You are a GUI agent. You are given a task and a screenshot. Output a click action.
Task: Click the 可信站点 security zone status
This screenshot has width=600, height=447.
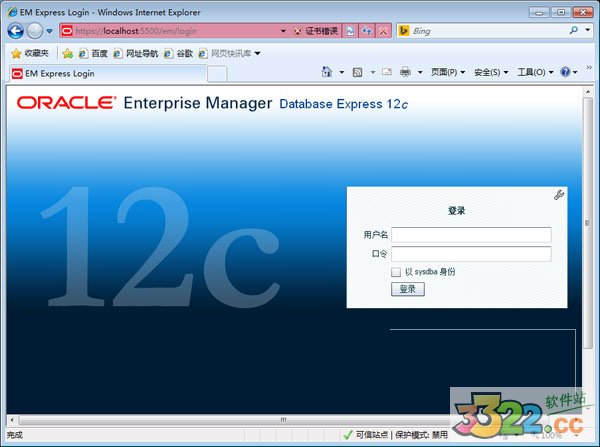click(371, 435)
